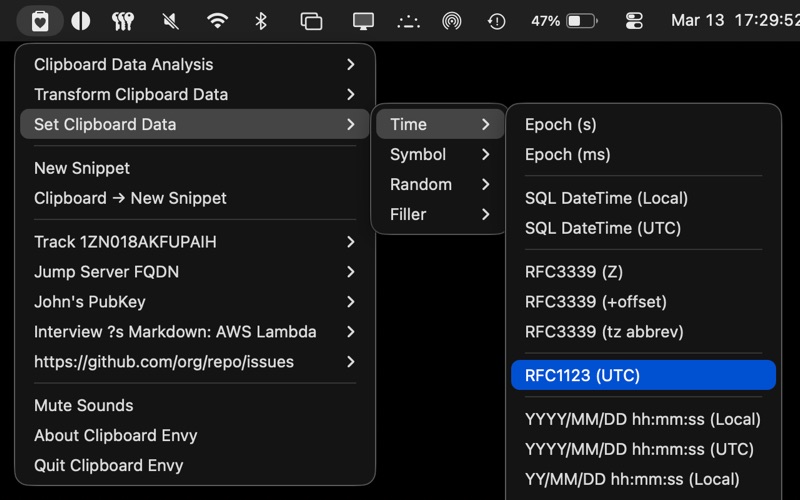The height and width of the screenshot is (500, 800).
Task: Expand Transform Clipboard Data submenu
Action: click(x=194, y=94)
